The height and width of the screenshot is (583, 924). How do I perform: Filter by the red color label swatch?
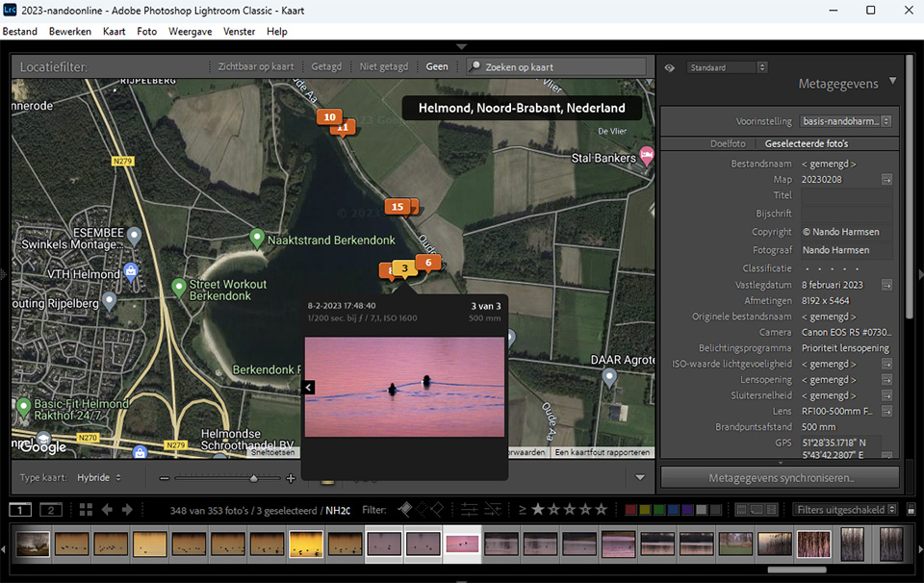[629, 509]
